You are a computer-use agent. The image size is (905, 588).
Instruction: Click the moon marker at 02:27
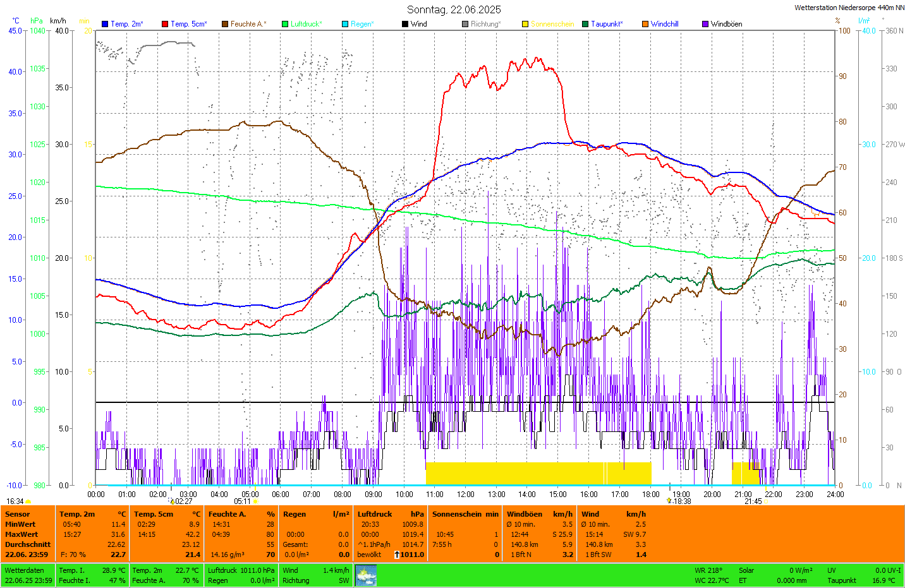172,501
